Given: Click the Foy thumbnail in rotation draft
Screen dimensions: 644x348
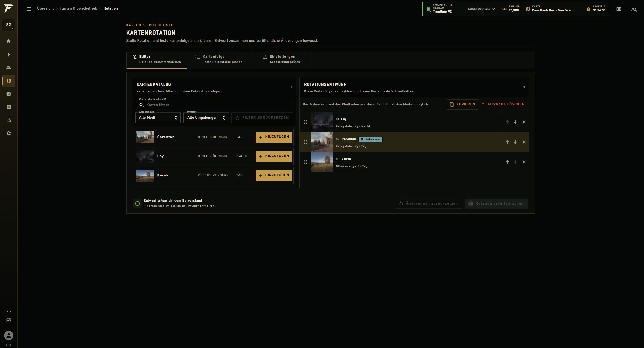Looking at the screenshot, I should tap(322, 122).
